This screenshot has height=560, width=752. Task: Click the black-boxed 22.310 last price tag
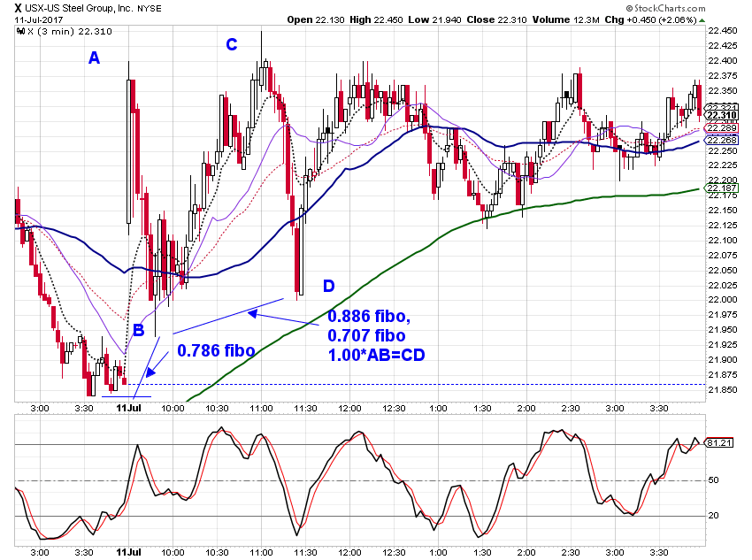click(721, 115)
